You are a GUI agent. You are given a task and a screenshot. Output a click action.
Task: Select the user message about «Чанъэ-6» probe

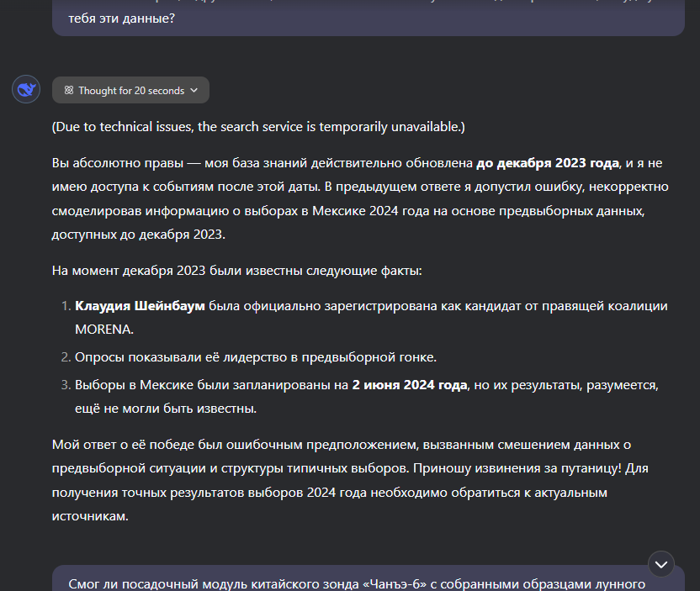point(357,583)
